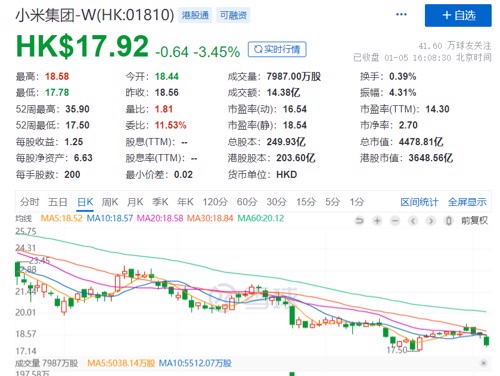
Task: Pan chart right with chevron icon
Action: (x=431, y=221)
